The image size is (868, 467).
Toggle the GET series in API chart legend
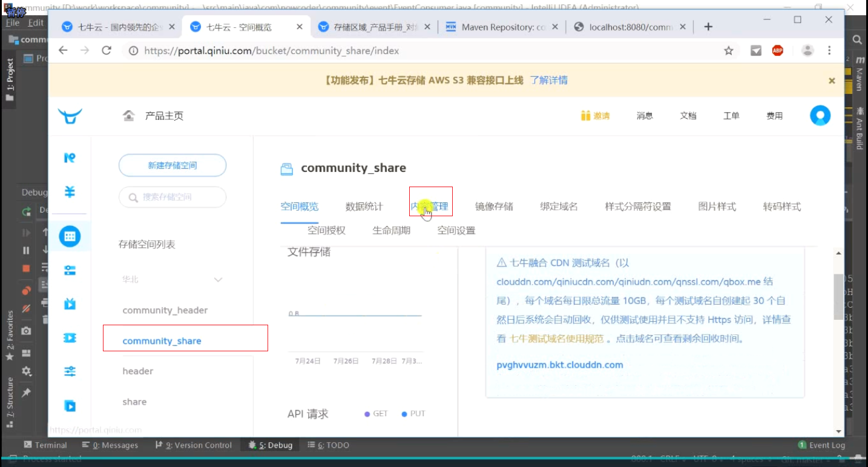[376, 414]
